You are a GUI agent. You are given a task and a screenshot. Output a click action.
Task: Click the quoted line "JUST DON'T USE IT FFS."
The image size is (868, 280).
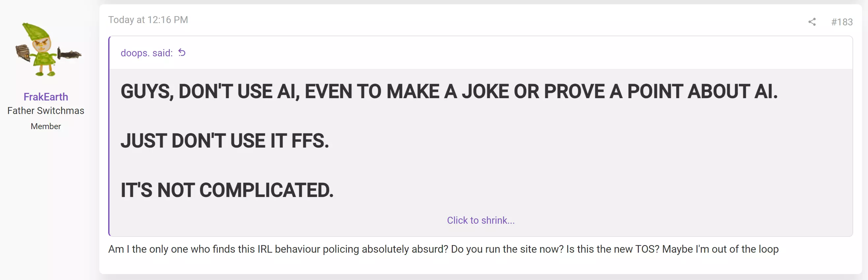tap(225, 141)
